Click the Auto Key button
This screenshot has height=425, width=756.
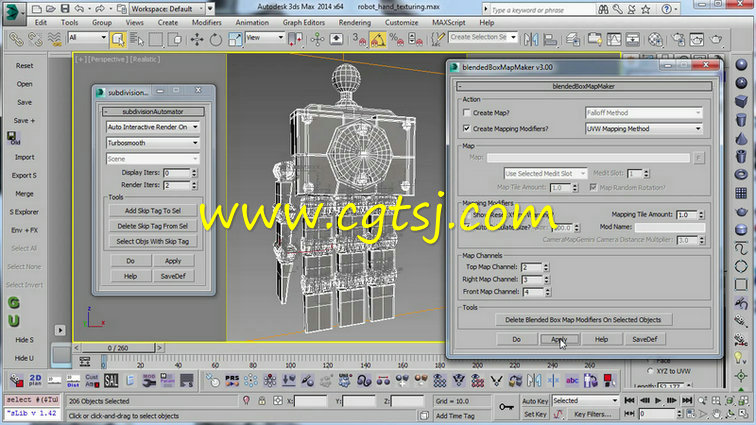pos(535,401)
